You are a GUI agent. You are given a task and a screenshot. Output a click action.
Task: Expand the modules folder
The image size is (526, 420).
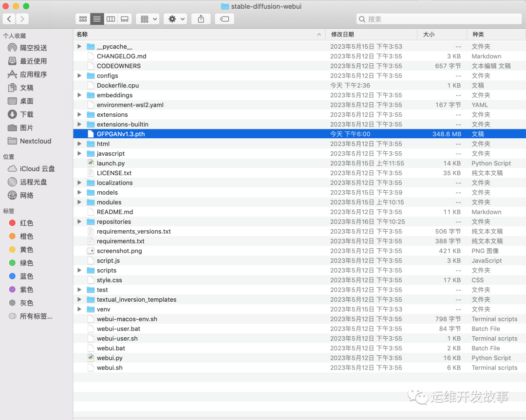79,202
